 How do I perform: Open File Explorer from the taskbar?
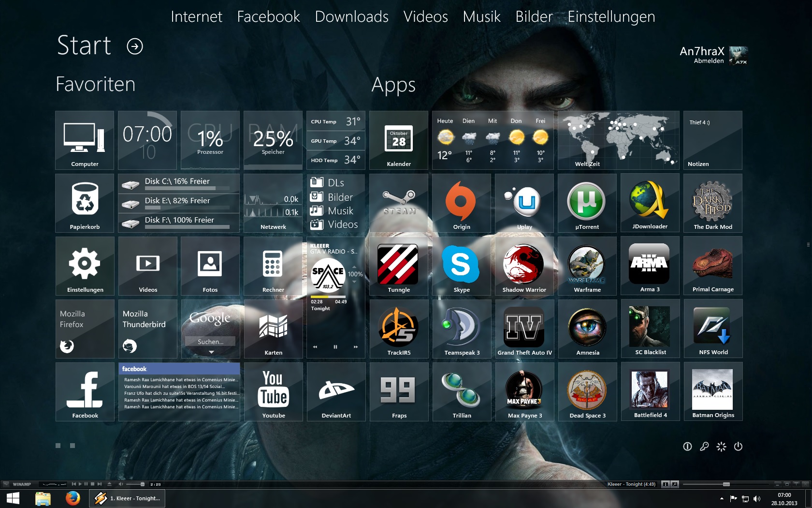coord(43,498)
